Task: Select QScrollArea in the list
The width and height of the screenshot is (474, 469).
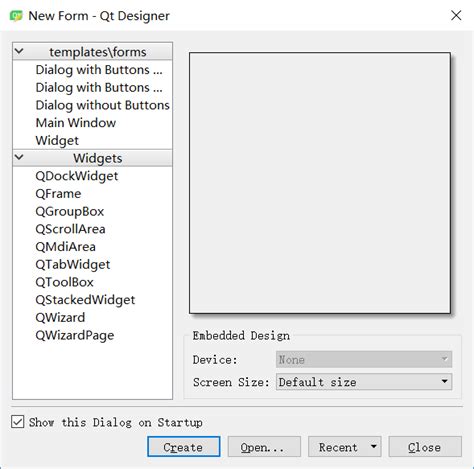Action: [70, 229]
